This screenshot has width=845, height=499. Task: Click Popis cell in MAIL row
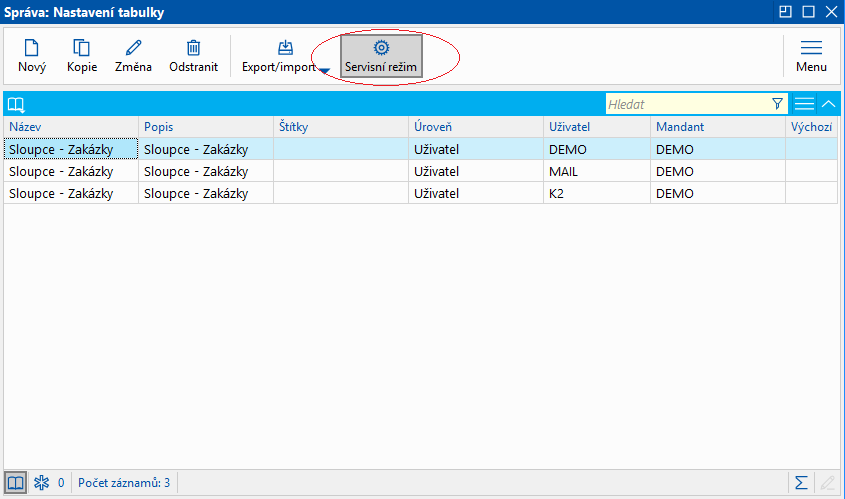click(206, 171)
